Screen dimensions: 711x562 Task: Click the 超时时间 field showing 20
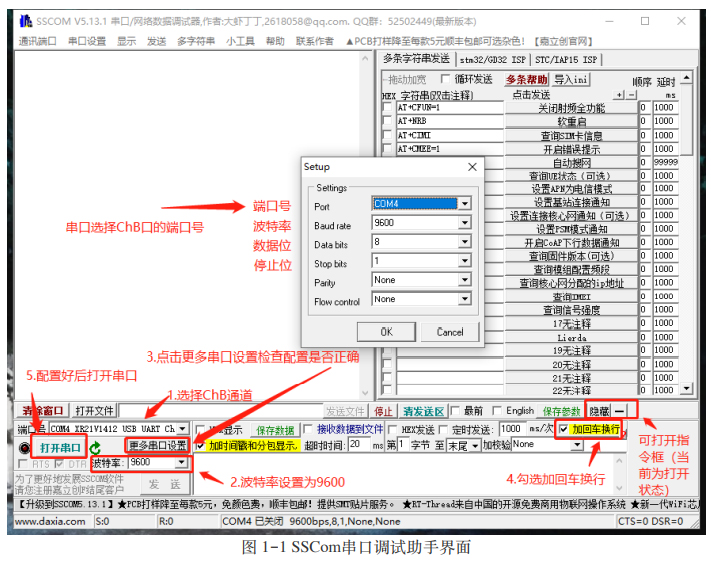pos(360,445)
